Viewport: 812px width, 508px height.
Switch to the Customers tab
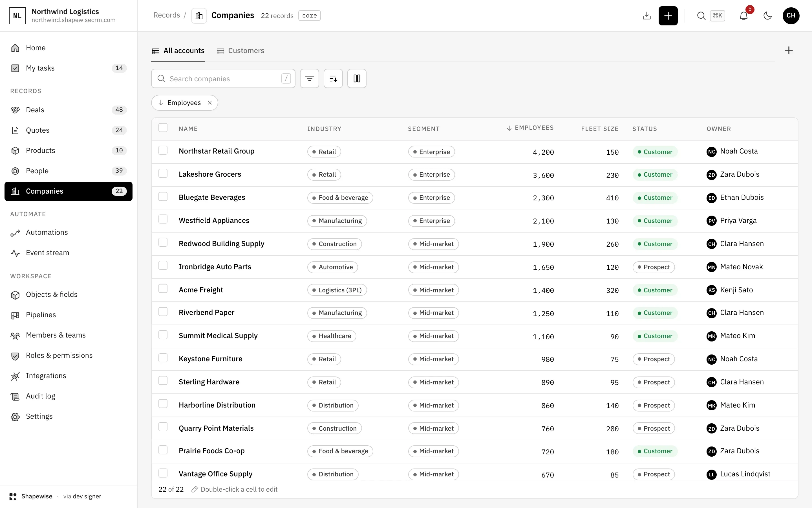(x=240, y=51)
